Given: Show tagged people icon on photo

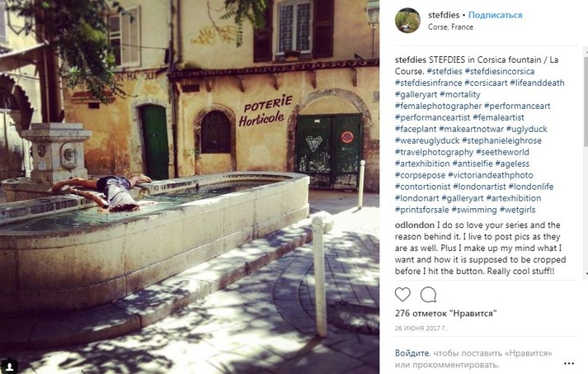Looking at the screenshot, I should 10,366.
